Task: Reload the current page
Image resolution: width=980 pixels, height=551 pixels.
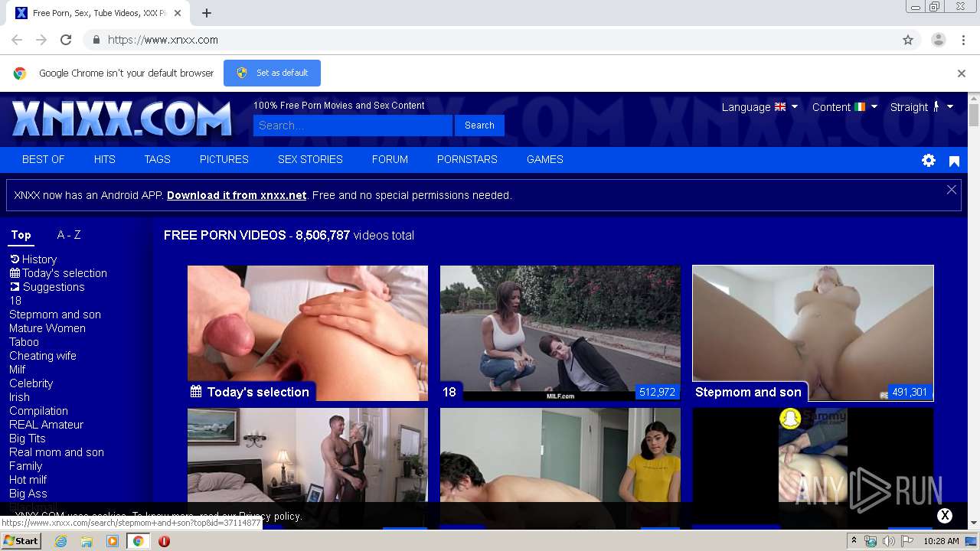Action: [66, 40]
